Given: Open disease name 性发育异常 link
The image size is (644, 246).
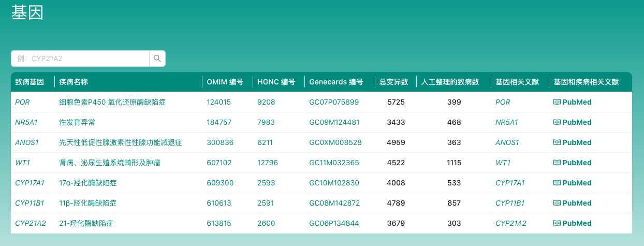Looking at the screenshot, I should (x=77, y=122).
